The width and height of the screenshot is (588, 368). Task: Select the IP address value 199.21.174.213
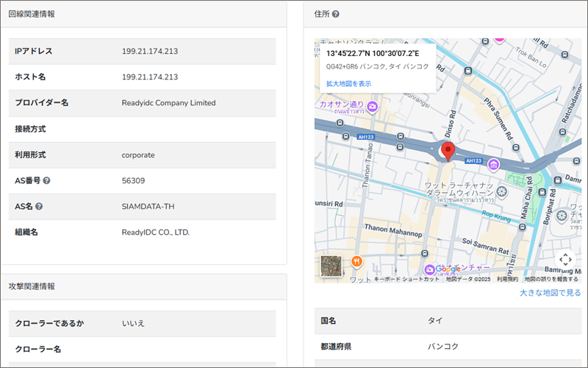(150, 52)
